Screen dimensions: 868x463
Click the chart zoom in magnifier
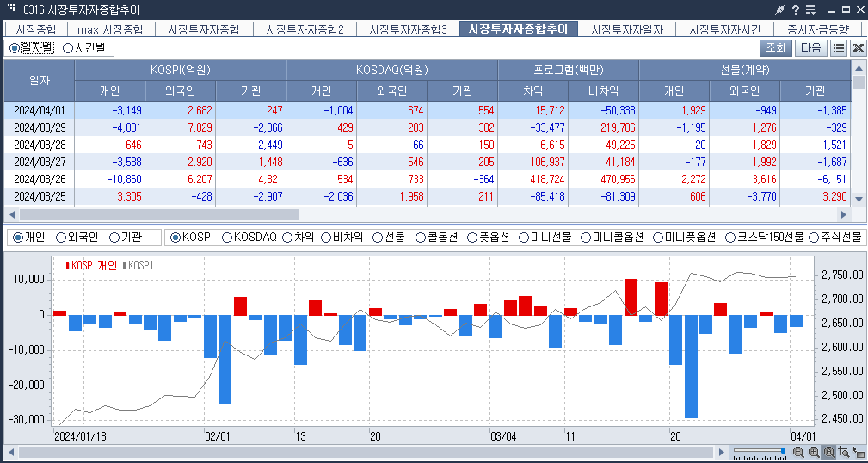(x=813, y=452)
